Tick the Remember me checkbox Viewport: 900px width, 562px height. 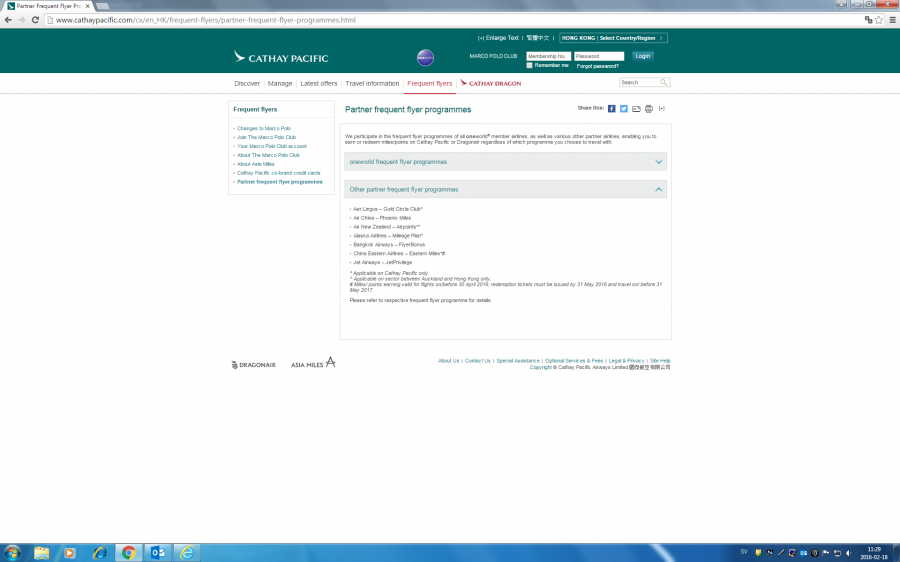click(x=530, y=66)
